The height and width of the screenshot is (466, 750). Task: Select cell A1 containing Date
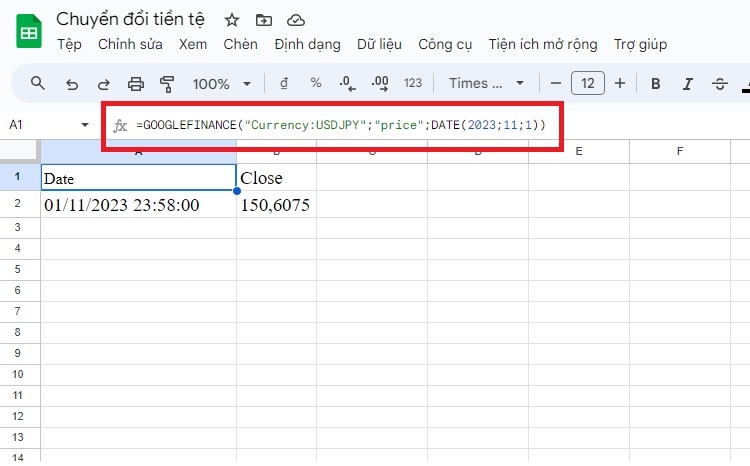click(139, 178)
